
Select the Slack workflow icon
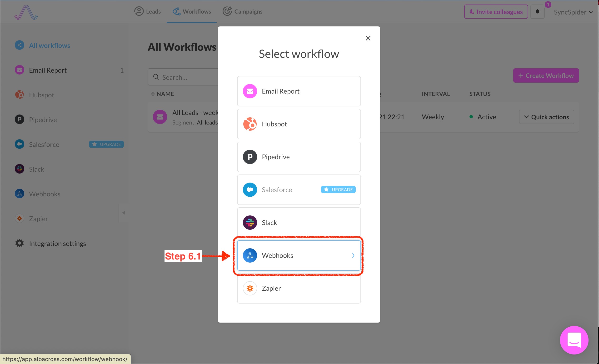pyautogui.click(x=250, y=222)
